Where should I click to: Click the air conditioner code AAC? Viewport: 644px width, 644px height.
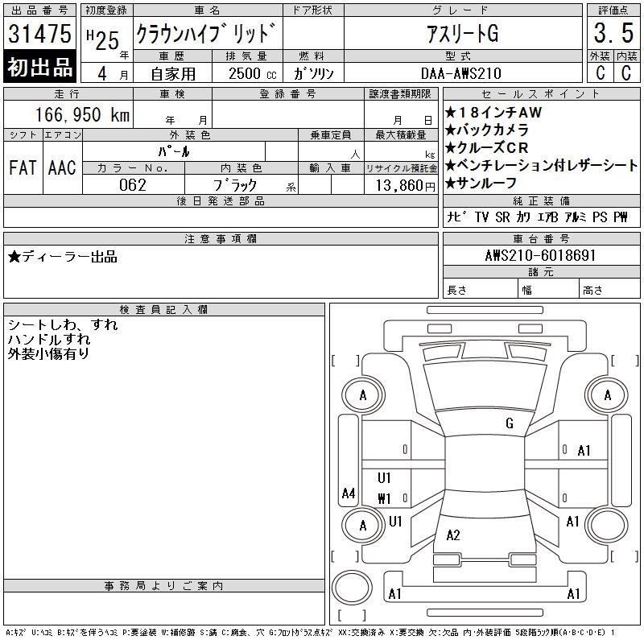pos(62,167)
